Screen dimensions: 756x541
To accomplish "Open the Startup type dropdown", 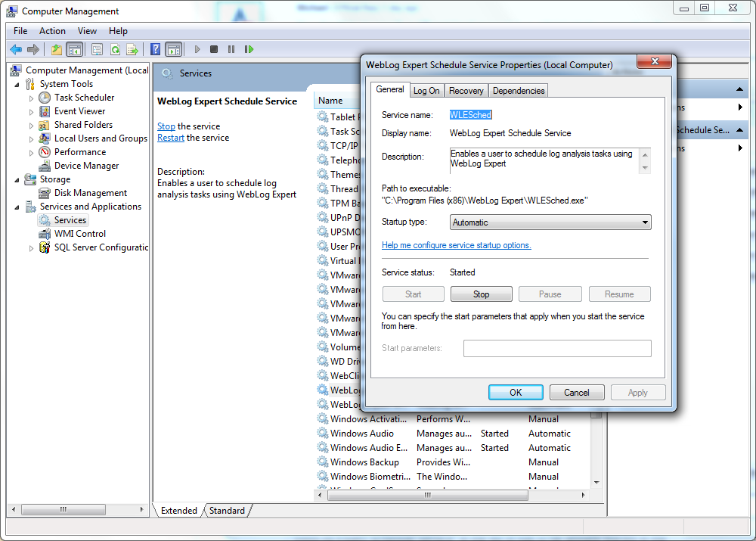I will click(x=550, y=222).
